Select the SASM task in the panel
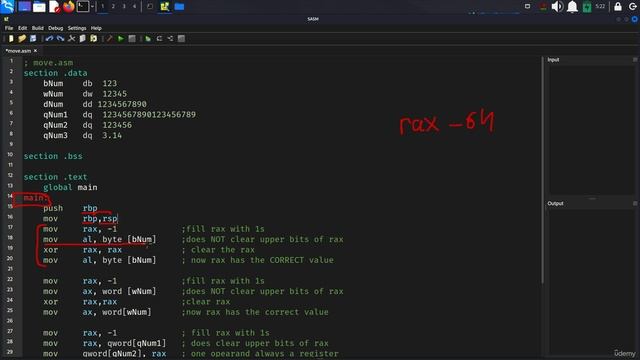Viewport: 640px width, 360px height. (x=164, y=7)
